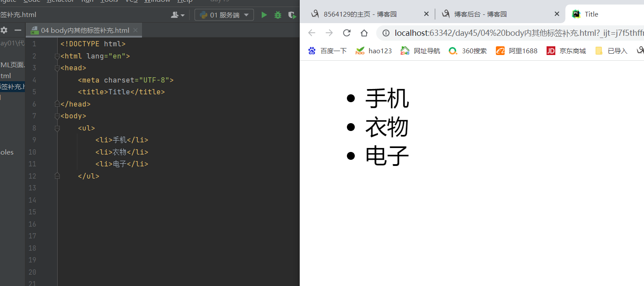Open the project panel gear settings
This screenshot has width=644, height=286.
point(4,30)
